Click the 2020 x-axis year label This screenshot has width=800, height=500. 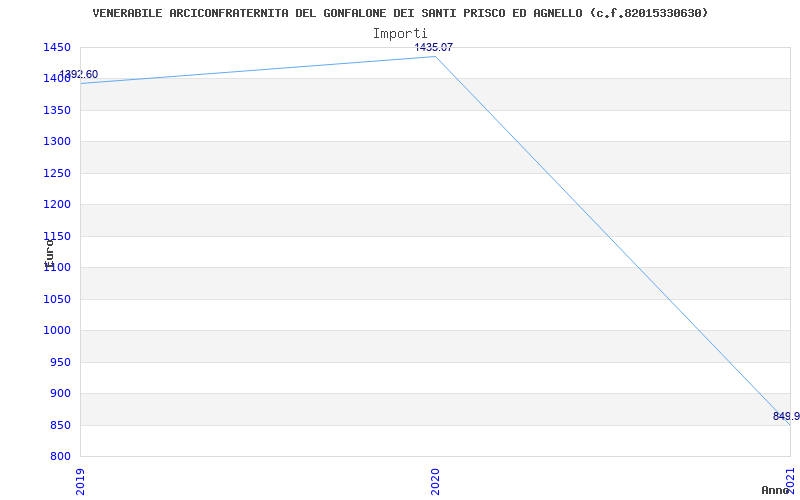(x=435, y=482)
